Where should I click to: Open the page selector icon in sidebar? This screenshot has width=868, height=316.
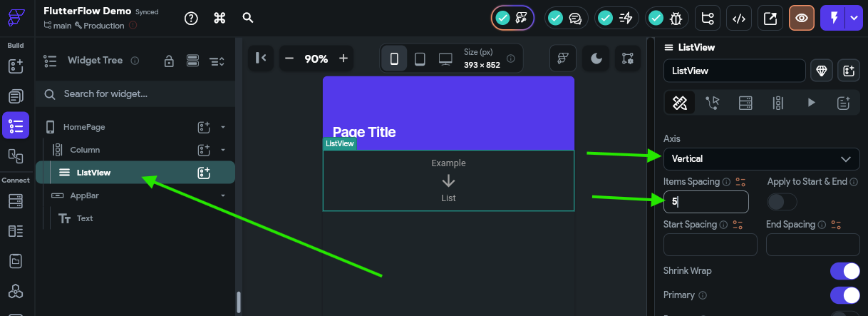tap(16, 96)
